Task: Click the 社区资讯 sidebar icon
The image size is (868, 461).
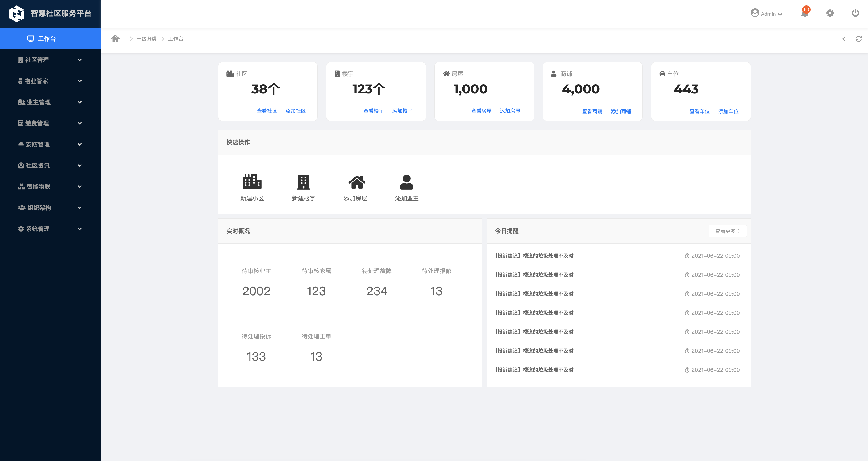Action: click(x=21, y=165)
